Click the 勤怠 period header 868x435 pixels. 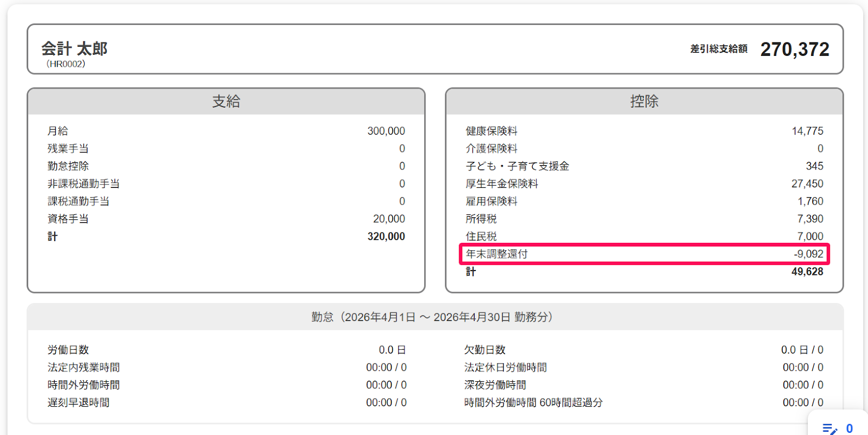(x=435, y=317)
